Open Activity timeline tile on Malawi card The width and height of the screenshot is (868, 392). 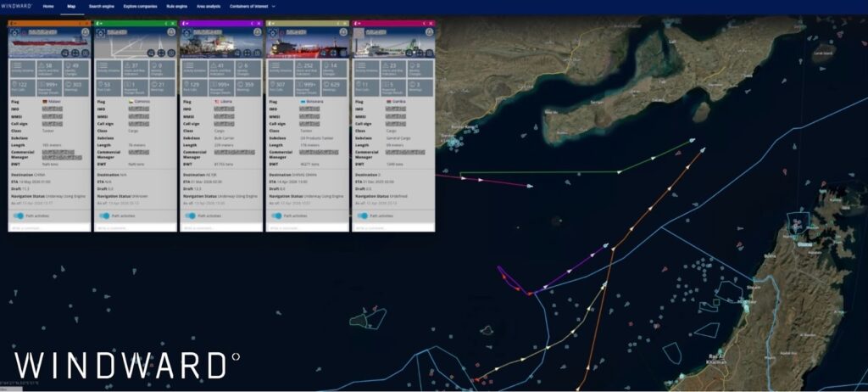[23, 69]
